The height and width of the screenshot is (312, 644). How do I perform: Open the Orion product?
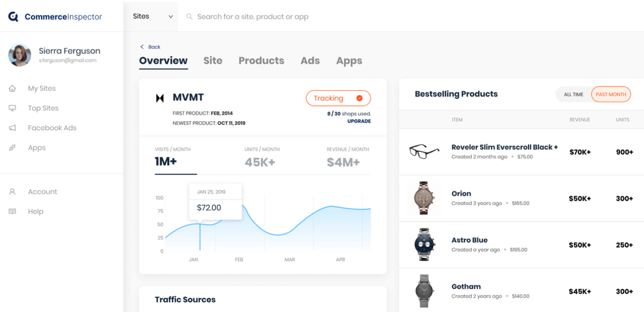click(461, 194)
